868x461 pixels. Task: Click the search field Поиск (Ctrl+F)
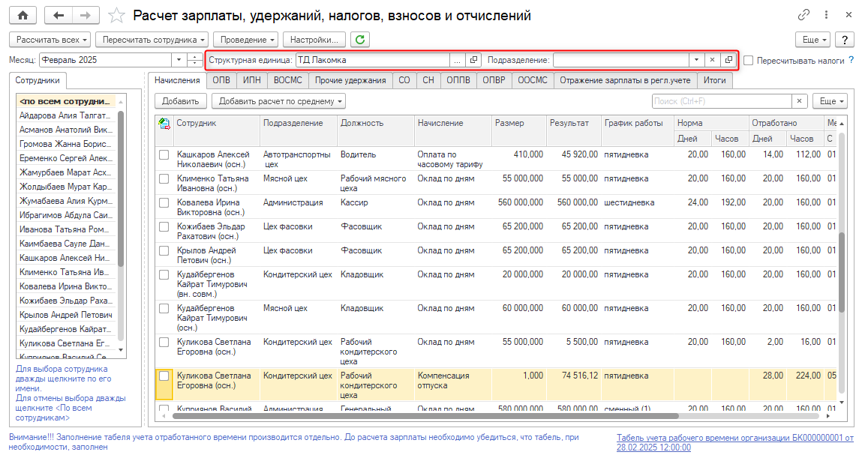tap(721, 101)
